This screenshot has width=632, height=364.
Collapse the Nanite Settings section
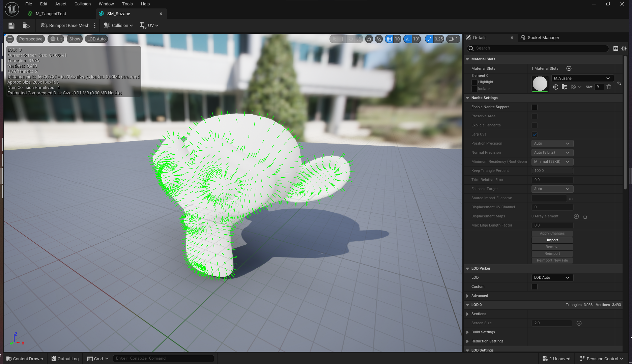click(x=467, y=98)
